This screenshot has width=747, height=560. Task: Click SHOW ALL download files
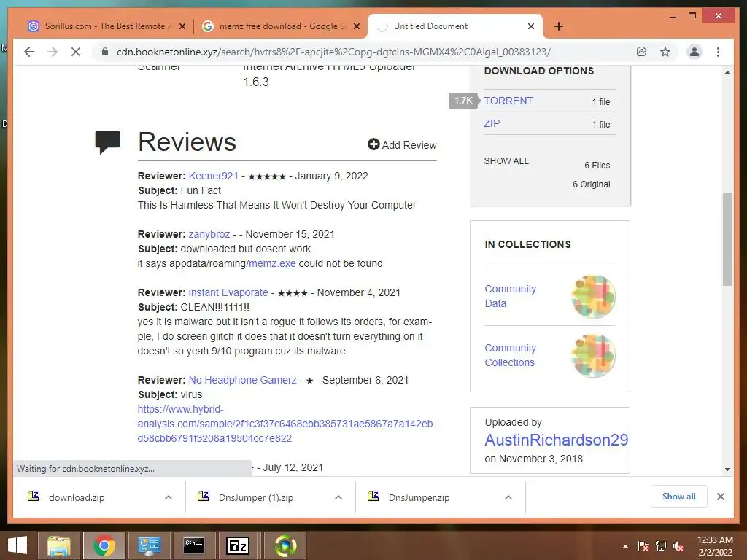(506, 161)
